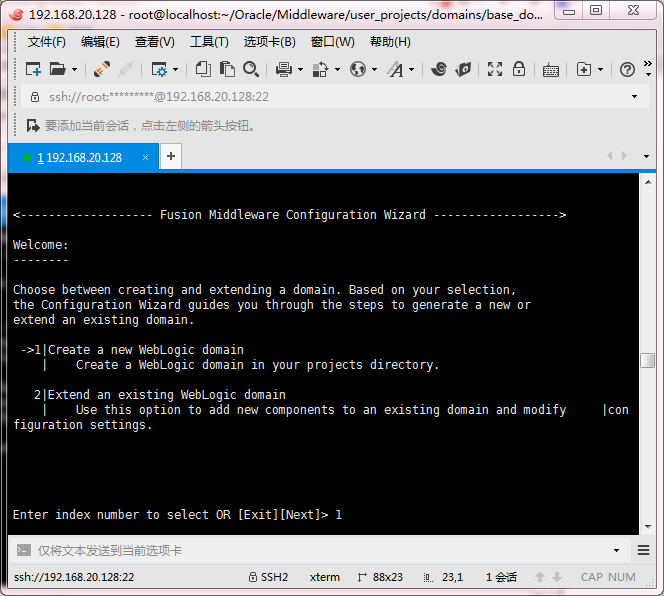Expand the compose bar target dropdown

coord(616,551)
